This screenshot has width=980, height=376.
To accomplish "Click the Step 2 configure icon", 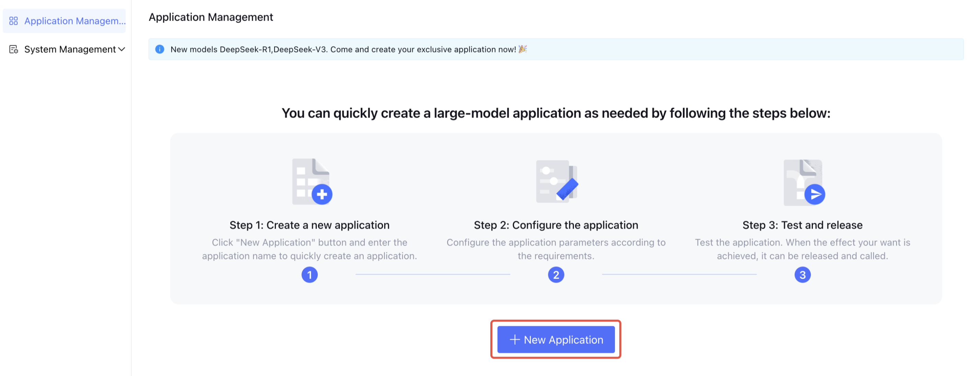I will [556, 182].
